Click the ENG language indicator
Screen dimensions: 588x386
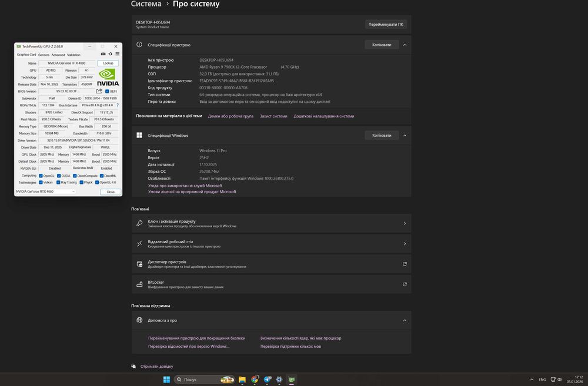point(542,380)
